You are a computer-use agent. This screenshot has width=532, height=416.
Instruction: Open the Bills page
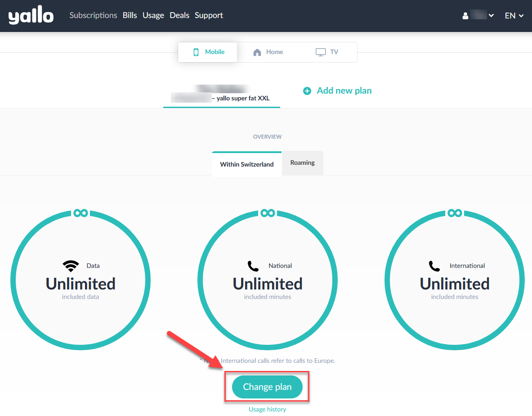130,15
